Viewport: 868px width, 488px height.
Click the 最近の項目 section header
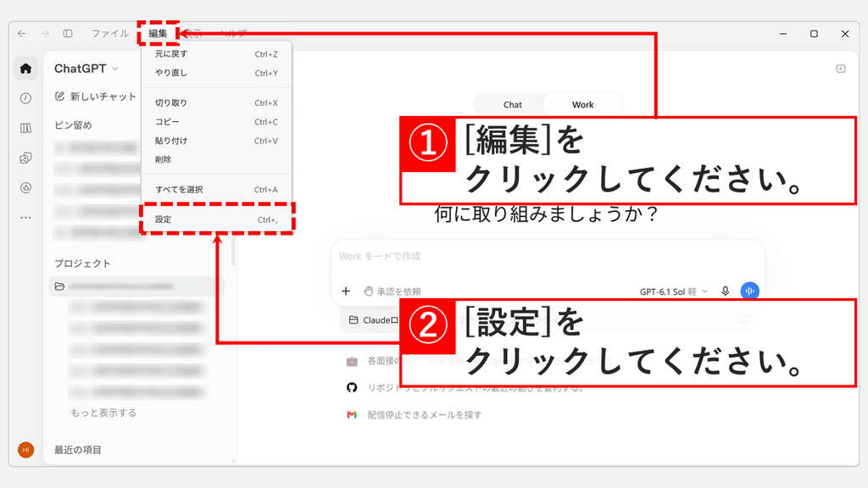[77, 451]
